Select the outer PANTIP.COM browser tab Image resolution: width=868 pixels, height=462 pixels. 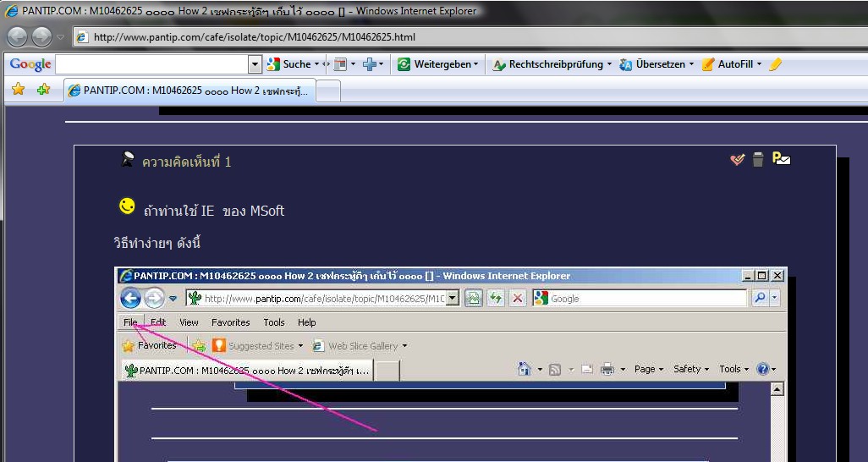coord(190,91)
